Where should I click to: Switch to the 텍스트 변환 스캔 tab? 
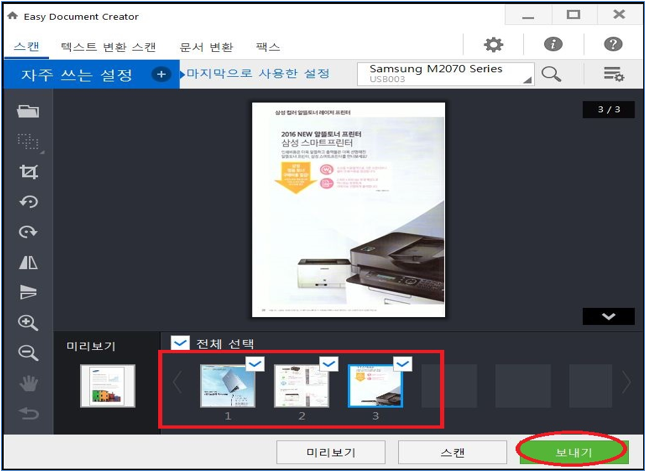click(x=108, y=47)
